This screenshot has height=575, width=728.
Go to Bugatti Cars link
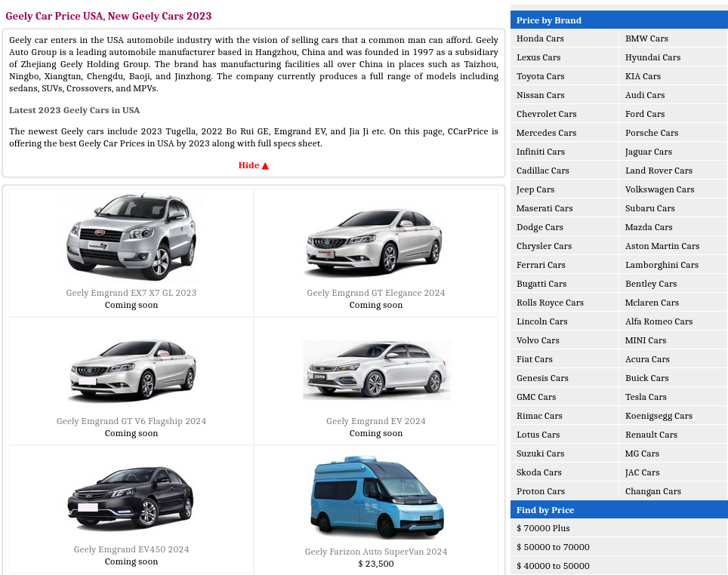(541, 284)
